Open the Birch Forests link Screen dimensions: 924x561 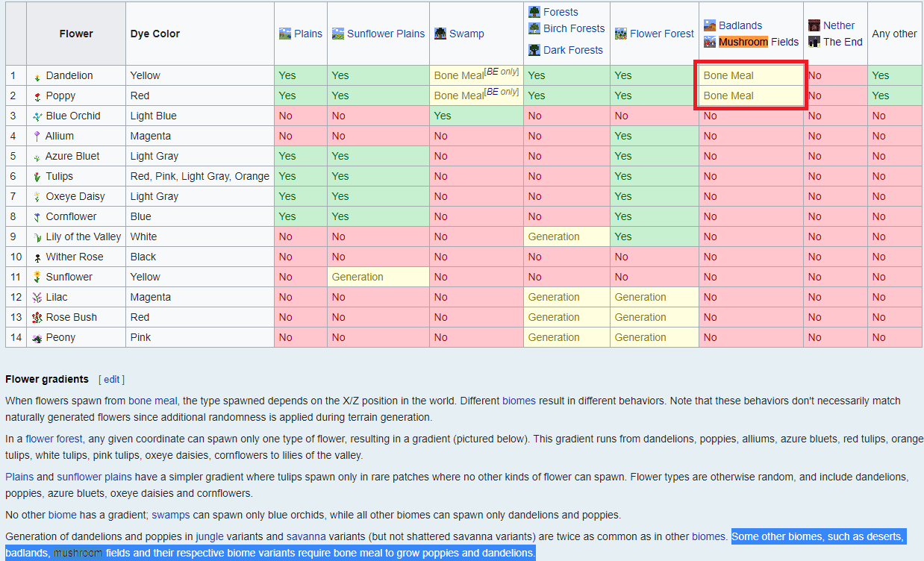pyautogui.click(x=574, y=28)
